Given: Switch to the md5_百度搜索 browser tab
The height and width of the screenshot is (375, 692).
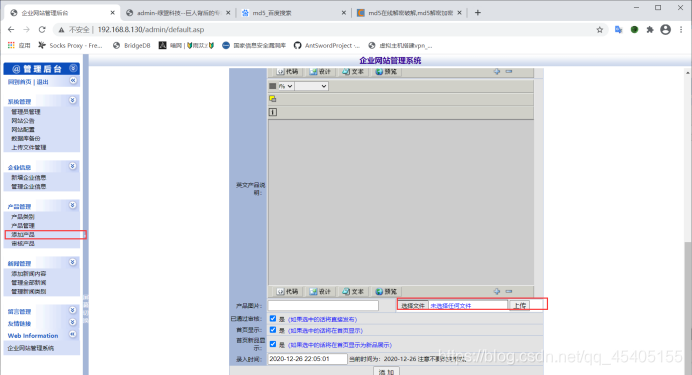Looking at the screenshot, I should pos(293,13).
